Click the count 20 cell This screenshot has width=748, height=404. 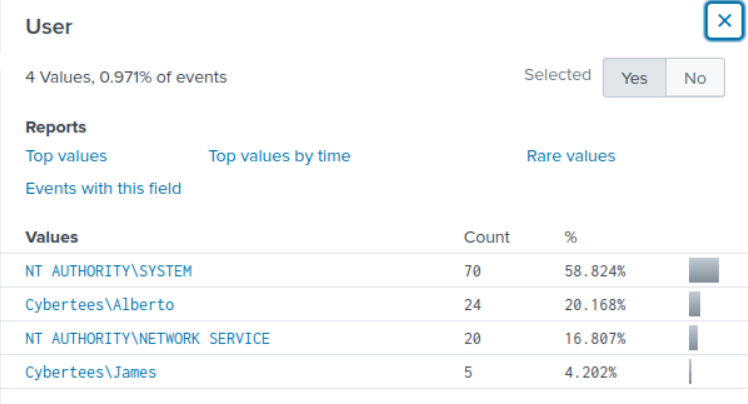pos(472,339)
